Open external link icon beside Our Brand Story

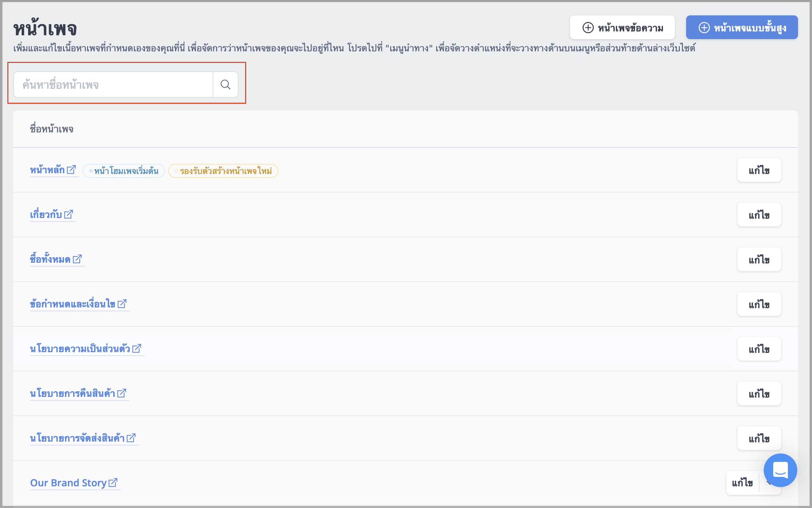113,482
